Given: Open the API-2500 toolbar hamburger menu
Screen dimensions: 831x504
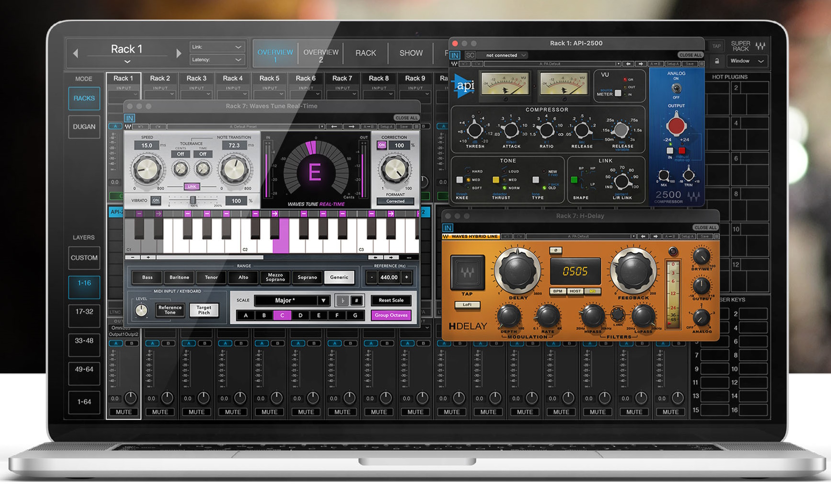Looking at the screenshot, I should 702,64.
